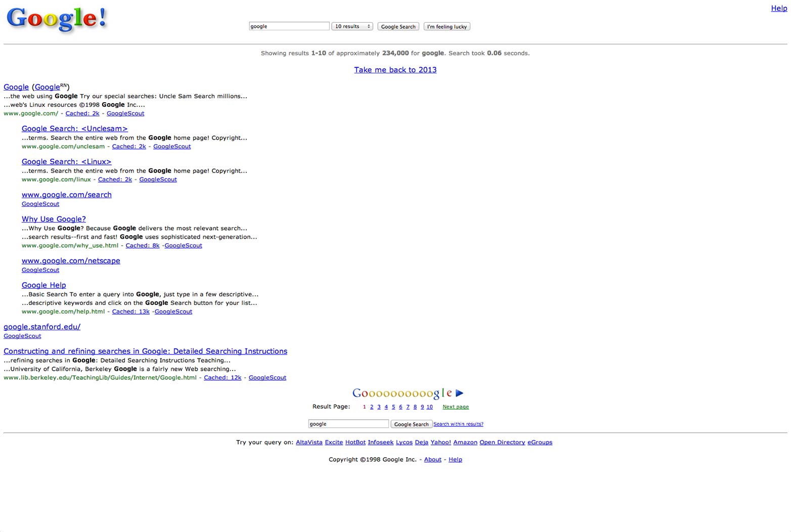Click the bottom Google Search button
This screenshot has width=791, height=532.
pos(411,424)
